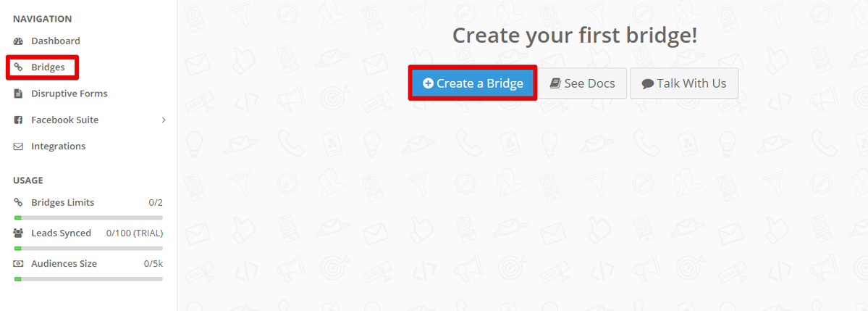Click the plus icon on Create a Bridge

pos(428,83)
